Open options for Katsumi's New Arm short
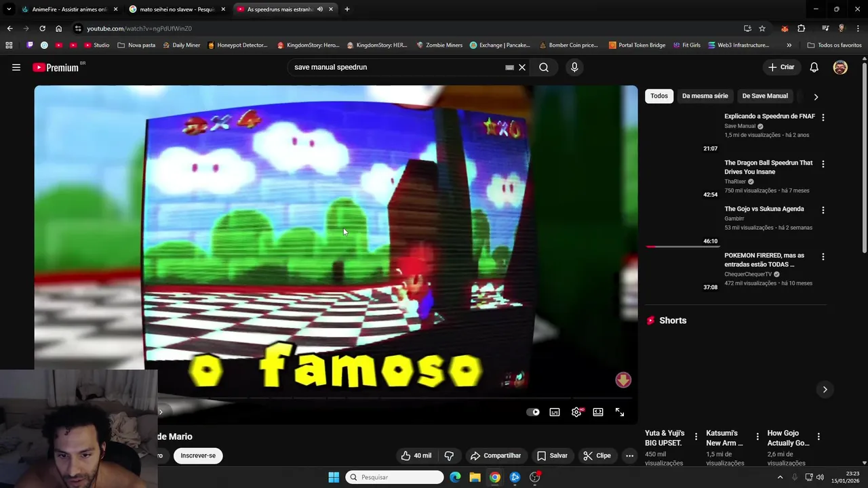868x488 pixels. 757,436
